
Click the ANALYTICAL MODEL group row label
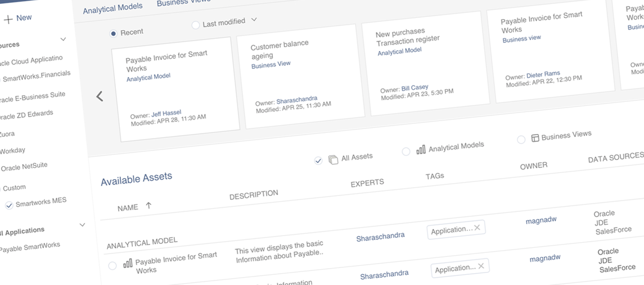click(142, 243)
